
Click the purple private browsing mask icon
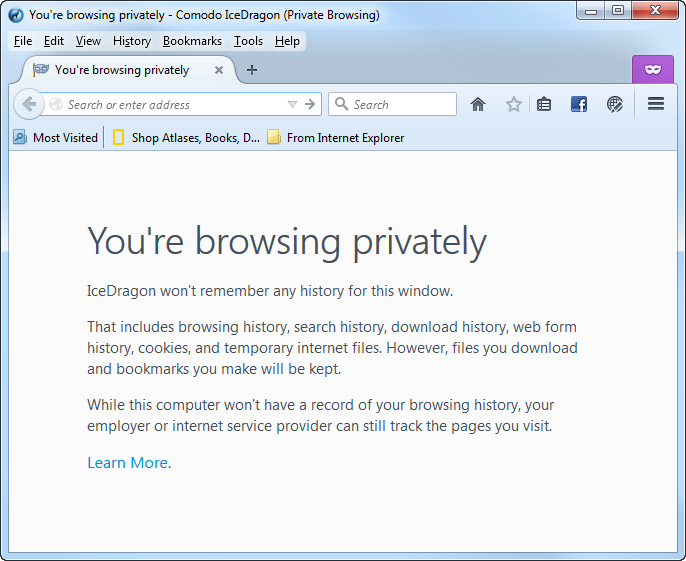[x=653, y=69]
